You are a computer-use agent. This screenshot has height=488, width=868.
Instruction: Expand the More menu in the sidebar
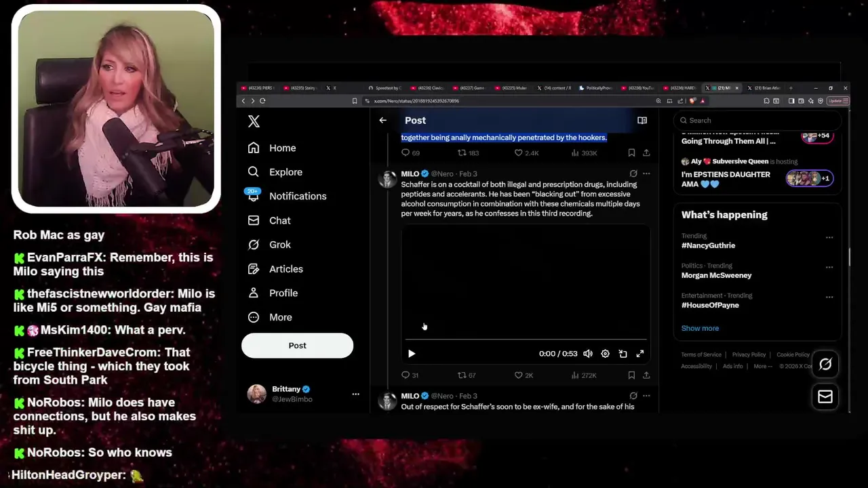270,317
